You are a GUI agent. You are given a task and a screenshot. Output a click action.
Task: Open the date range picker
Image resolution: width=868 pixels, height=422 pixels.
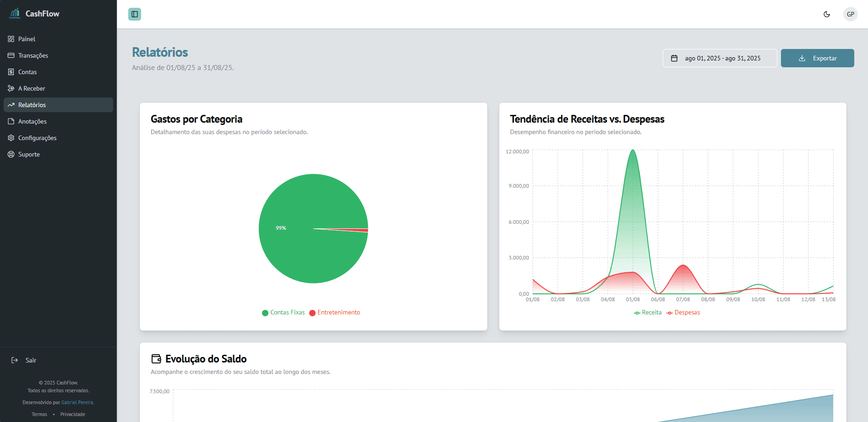pos(719,58)
